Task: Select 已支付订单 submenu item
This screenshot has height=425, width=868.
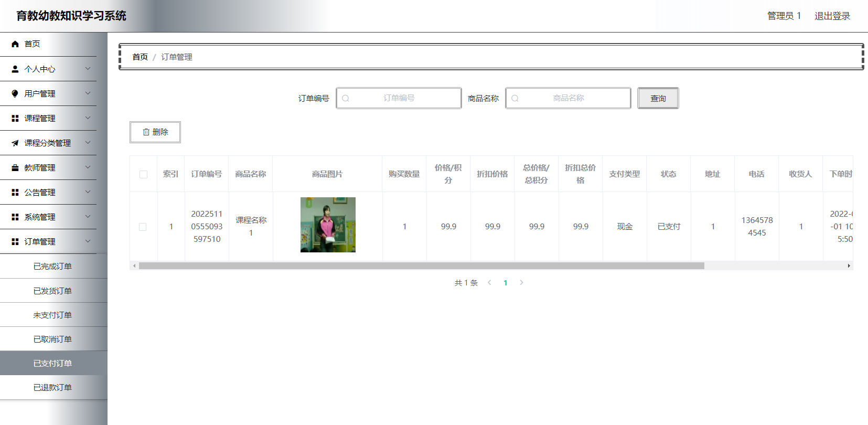Action: [53, 363]
